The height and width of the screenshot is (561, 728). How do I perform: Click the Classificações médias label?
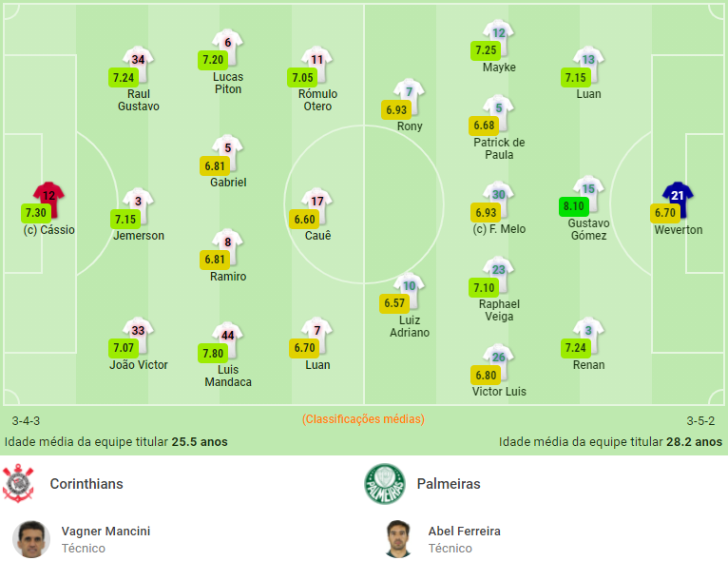363,419
